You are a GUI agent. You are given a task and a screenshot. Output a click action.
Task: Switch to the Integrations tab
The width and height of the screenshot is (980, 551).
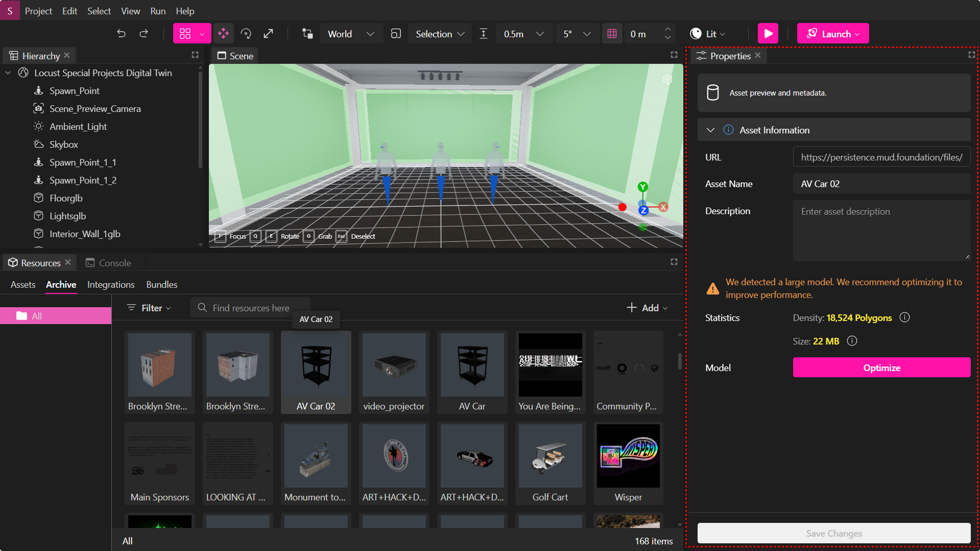tap(111, 285)
